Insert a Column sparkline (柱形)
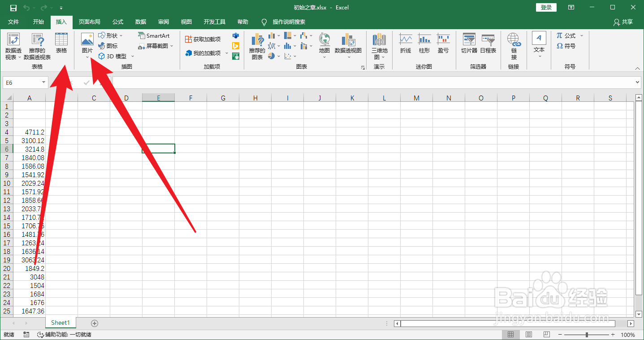Image resolution: width=644 pixels, height=340 pixels. tap(424, 44)
